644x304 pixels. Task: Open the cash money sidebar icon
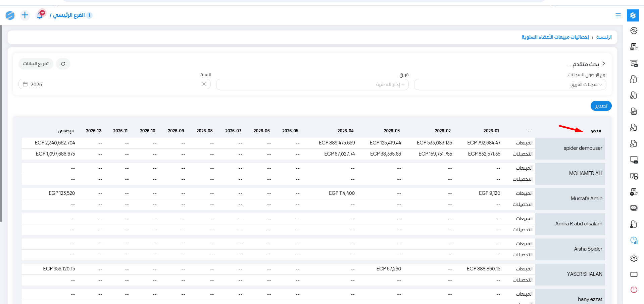coord(634,208)
